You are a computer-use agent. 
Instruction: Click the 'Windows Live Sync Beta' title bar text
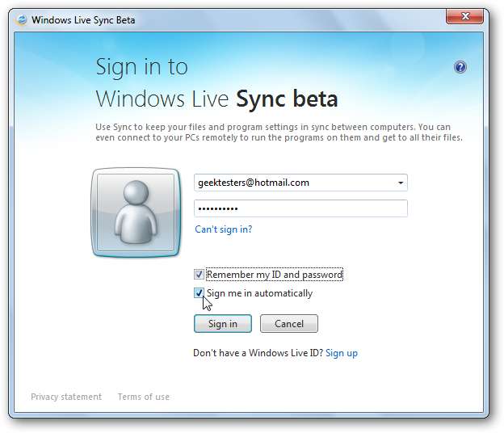(83, 20)
